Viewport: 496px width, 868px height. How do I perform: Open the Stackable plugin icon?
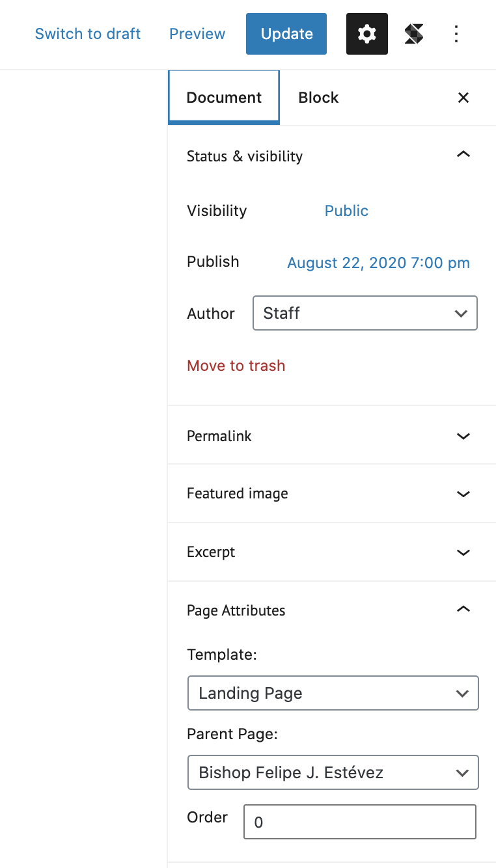414,34
